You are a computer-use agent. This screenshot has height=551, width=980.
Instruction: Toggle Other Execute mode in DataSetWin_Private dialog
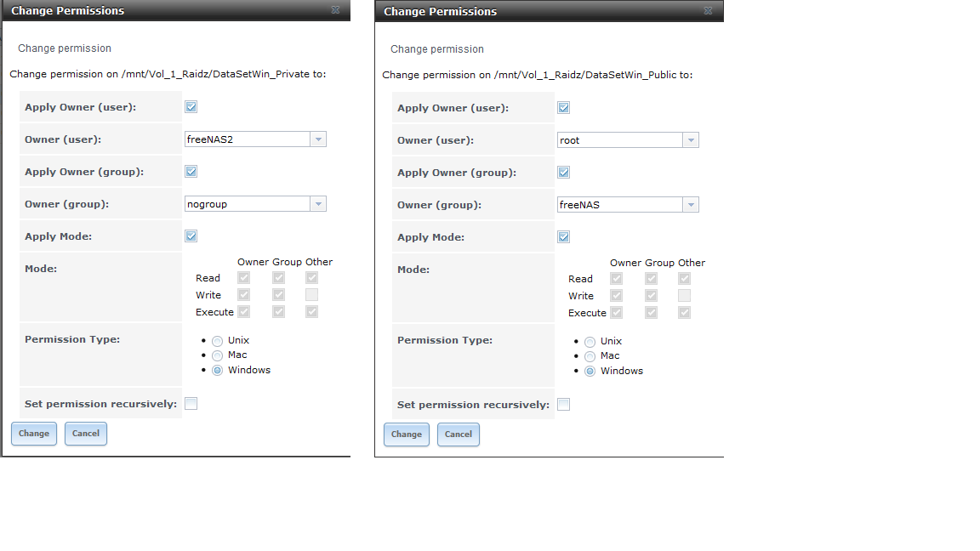coord(312,311)
